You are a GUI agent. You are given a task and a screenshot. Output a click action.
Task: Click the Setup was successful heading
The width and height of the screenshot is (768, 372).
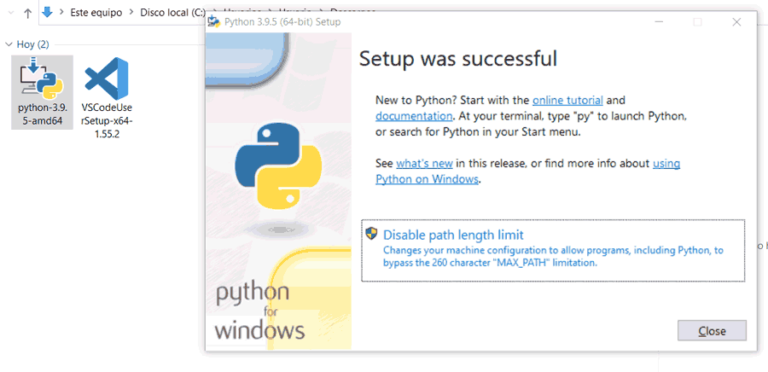coord(458,58)
